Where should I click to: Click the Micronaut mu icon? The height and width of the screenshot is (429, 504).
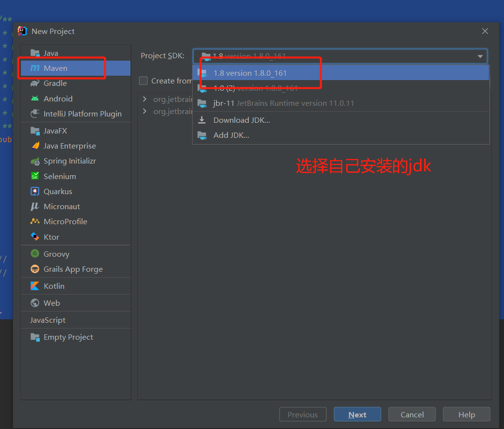tap(35, 206)
